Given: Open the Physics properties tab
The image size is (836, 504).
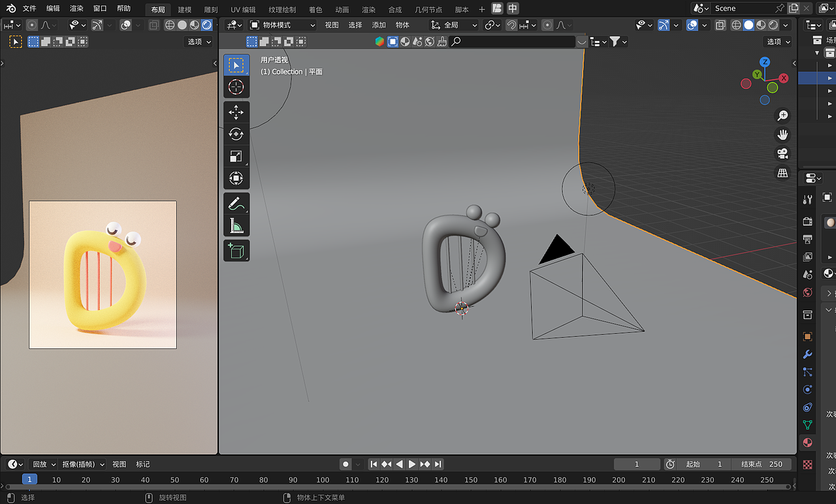Looking at the screenshot, I should tap(808, 390).
